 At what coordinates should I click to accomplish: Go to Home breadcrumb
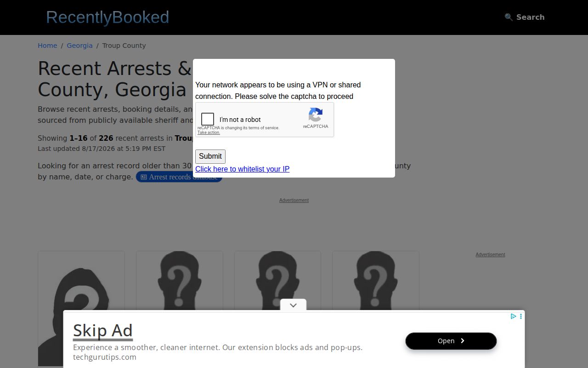click(x=47, y=46)
